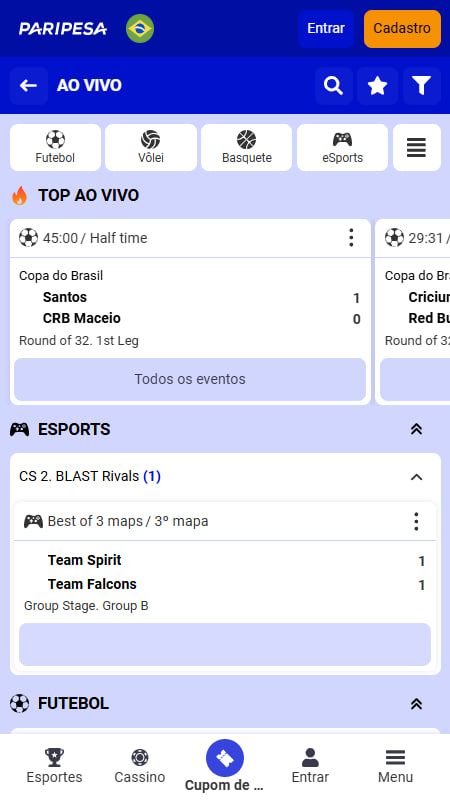This screenshot has height=800, width=450.
Task: Click the orange Cadastro button
Action: [x=402, y=29]
